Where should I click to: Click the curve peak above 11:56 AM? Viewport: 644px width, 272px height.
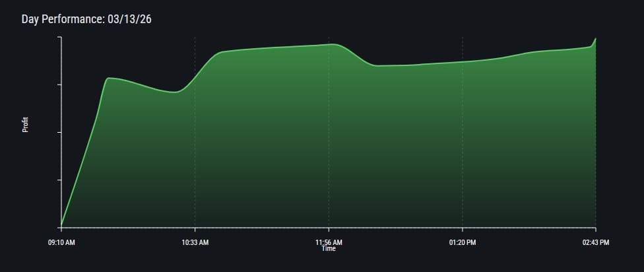335,44
